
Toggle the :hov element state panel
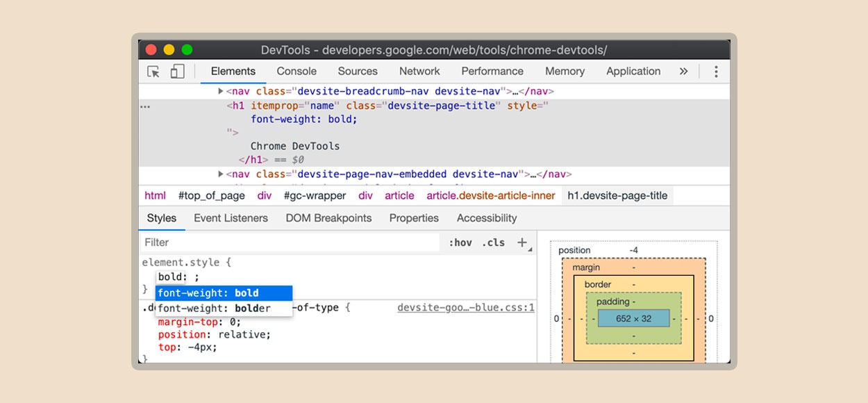coord(460,242)
